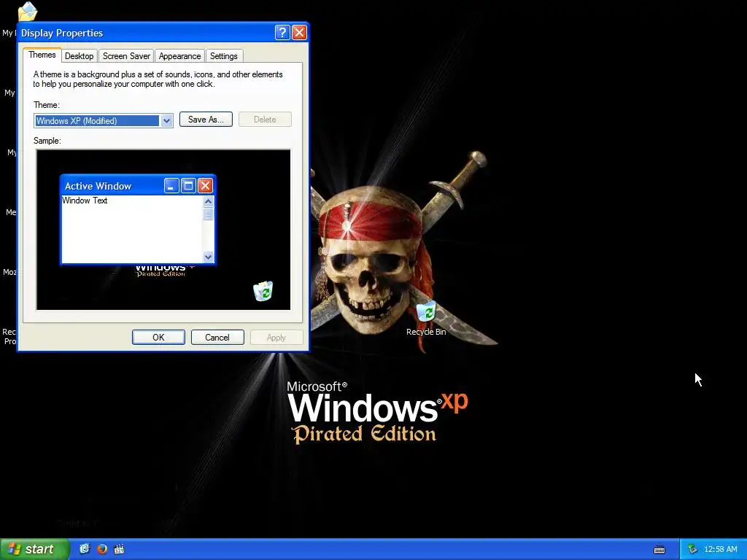
Task: Open the Settings tab
Action: 223,56
